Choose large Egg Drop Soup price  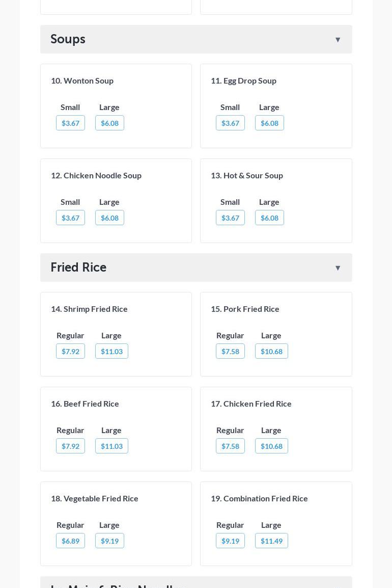pos(269,123)
